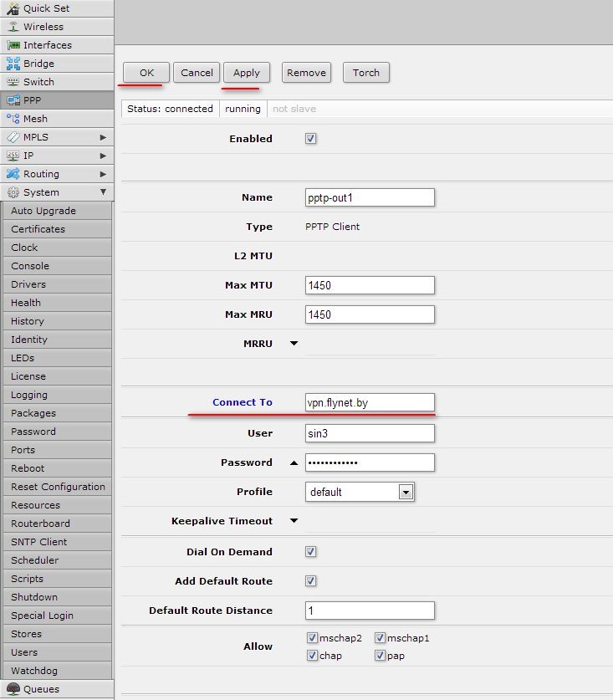
Task: Toggle Add Default Route checkbox
Action: click(311, 580)
